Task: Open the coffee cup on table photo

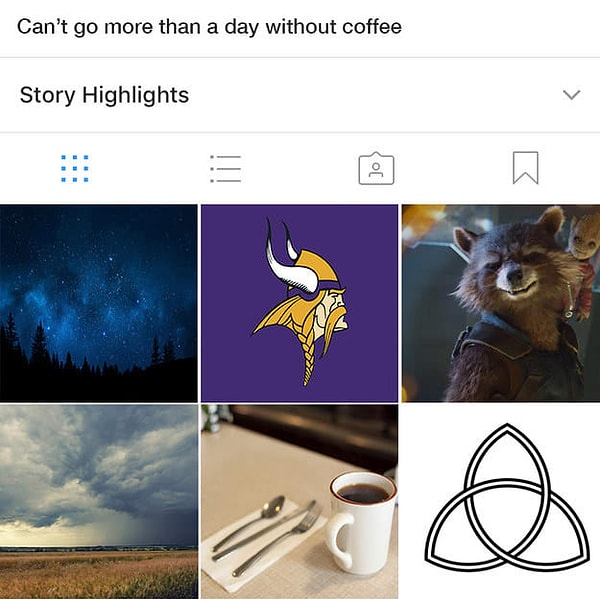Action: 299,501
